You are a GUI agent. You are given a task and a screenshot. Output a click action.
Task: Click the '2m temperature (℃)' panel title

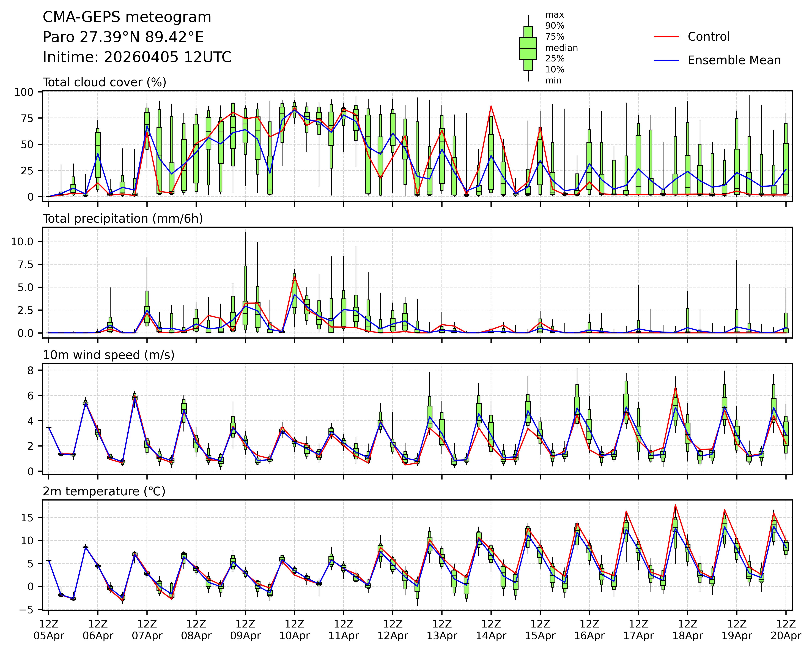[104, 491]
